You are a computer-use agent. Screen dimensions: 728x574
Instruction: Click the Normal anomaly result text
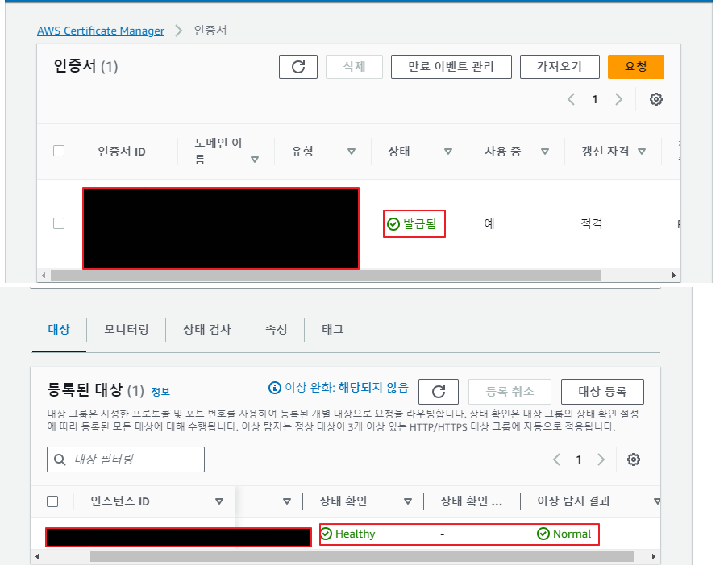(572, 534)
